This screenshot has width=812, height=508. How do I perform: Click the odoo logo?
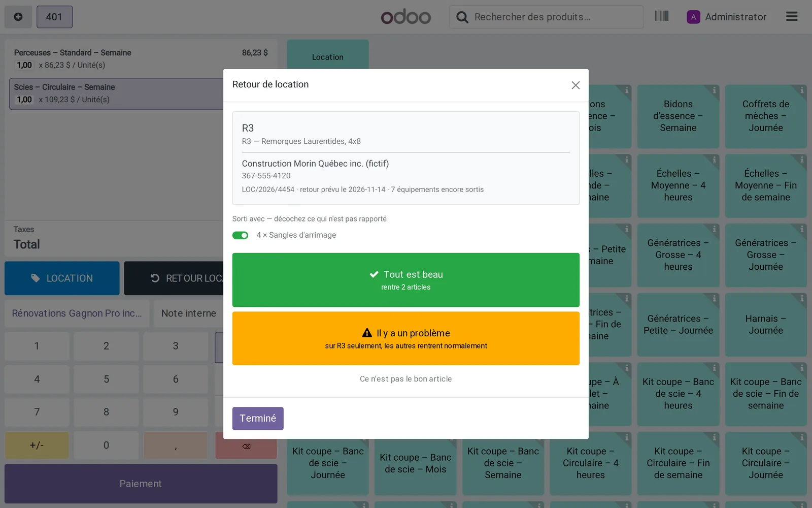pyautogui.click(x=406, y=17)
